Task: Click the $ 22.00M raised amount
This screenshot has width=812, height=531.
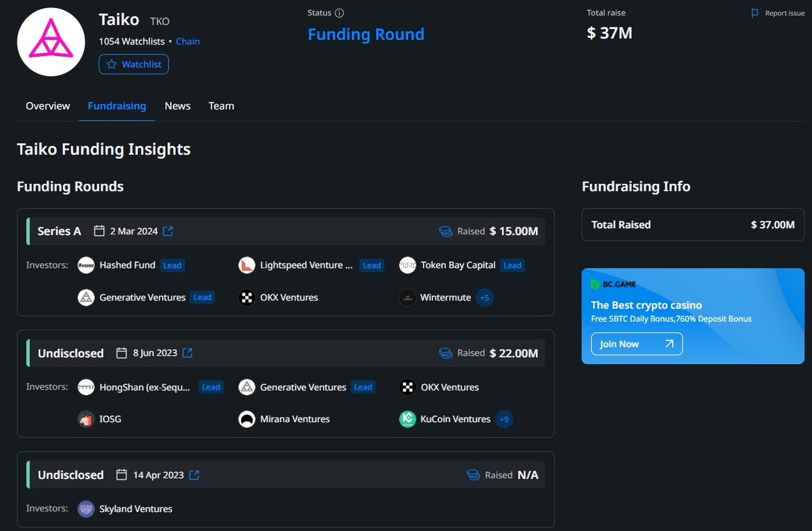Action: pyautogui.click(x=514, y=353)
